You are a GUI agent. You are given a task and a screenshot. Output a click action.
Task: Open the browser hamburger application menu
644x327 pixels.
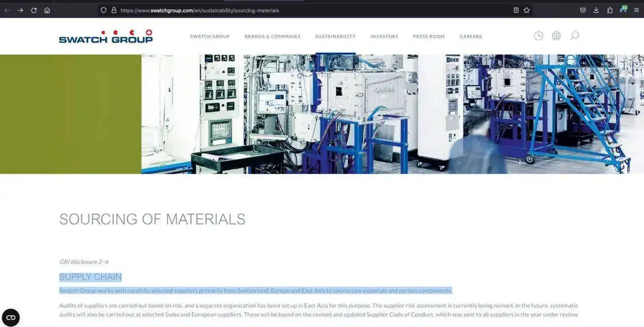(636, 10)
